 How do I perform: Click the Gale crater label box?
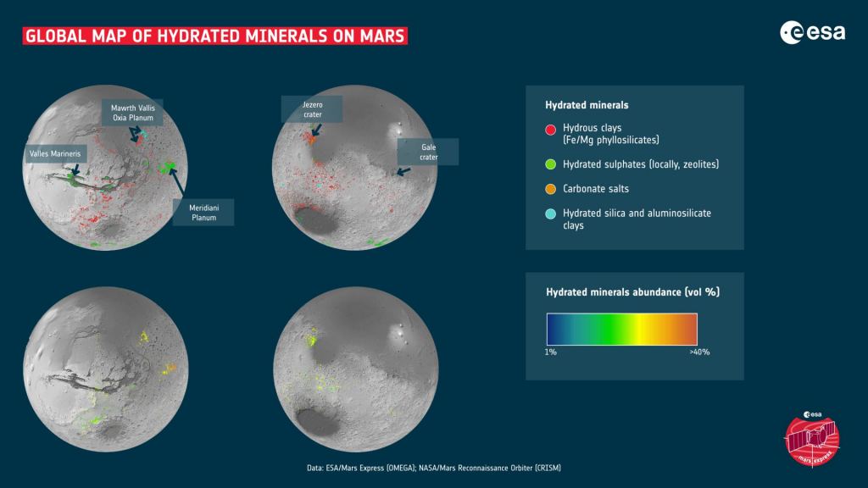tap(428, 152)
